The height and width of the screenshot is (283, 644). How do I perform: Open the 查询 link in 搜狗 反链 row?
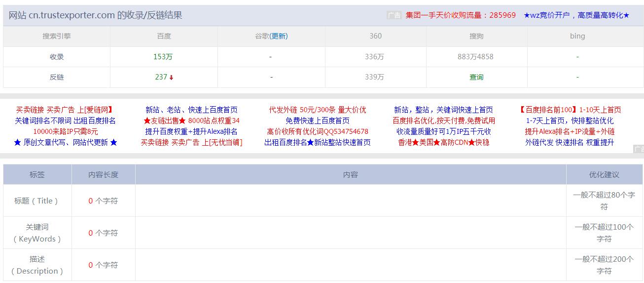pyautogui.click(x=476, y=77)
